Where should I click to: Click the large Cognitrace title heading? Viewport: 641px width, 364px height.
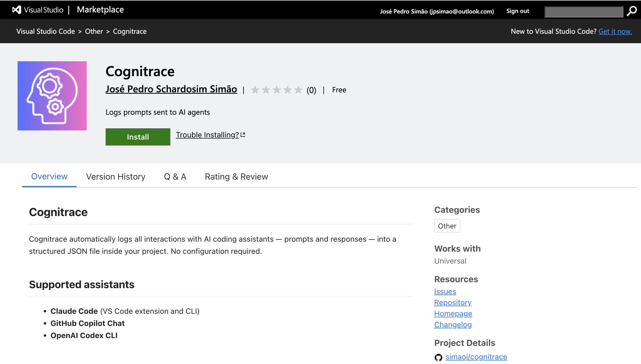pos(140,71)
